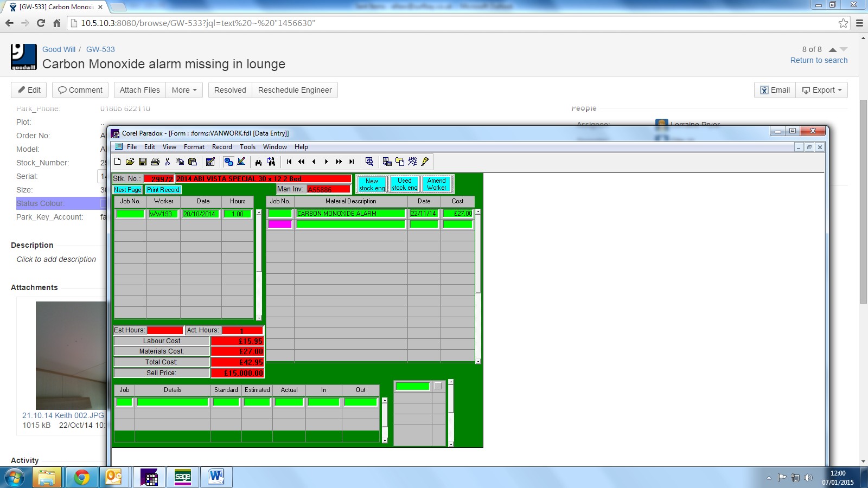Jump to the first record

click(289, 162)
